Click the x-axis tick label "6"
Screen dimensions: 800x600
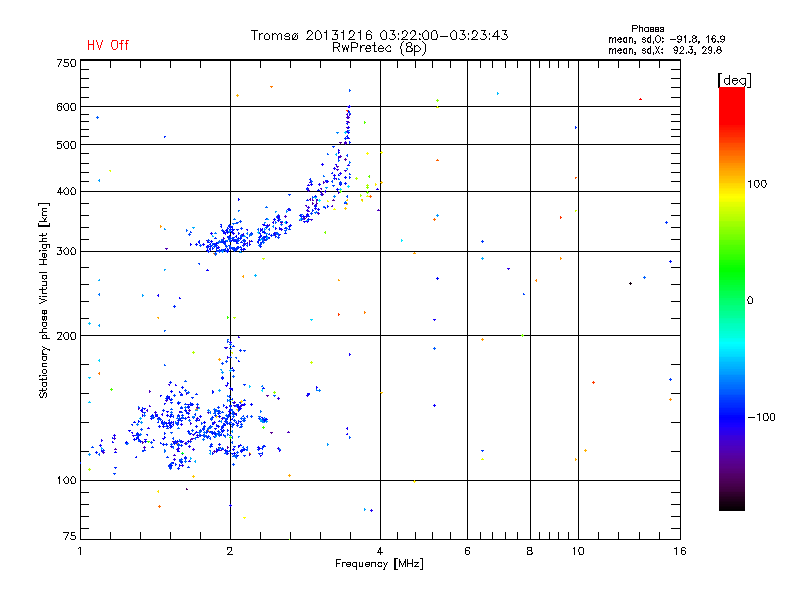467,551
